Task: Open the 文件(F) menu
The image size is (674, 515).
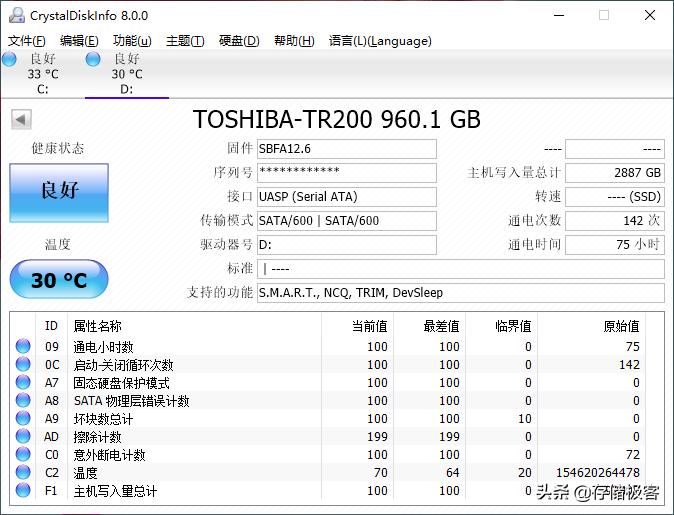Action: [27, 41]
